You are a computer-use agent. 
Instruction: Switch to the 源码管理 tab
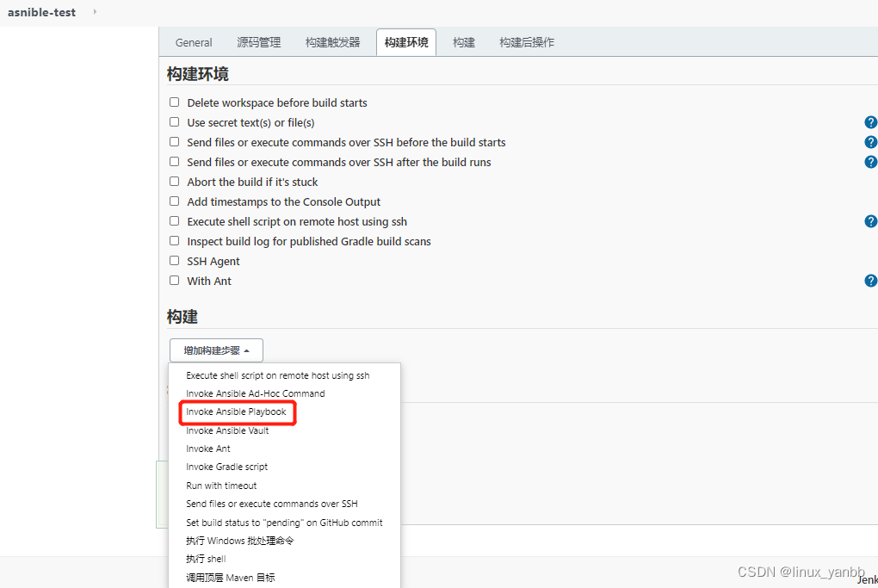(x=258, y=41)
